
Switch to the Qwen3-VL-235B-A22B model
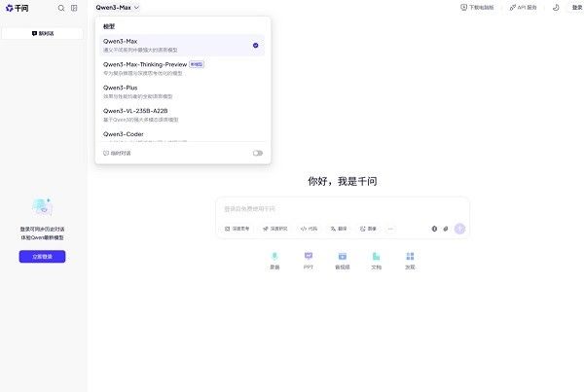coord(182,115)
